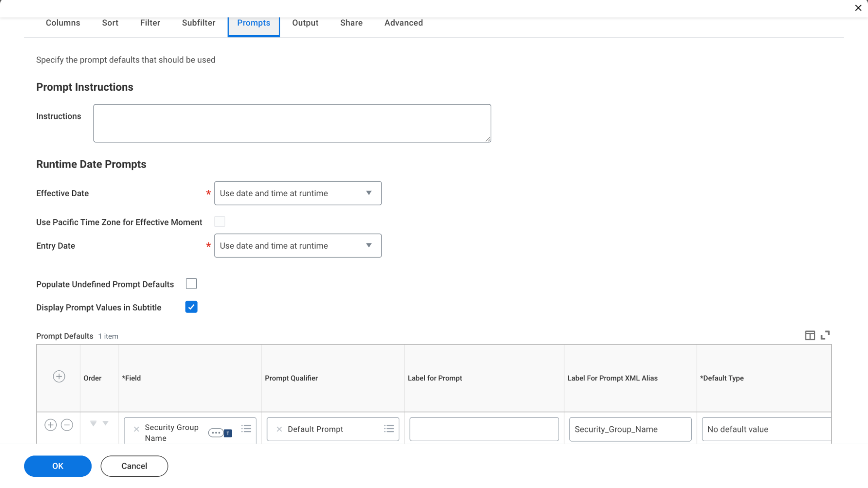Click into the Instructions text area
868x488 pixels.
[x=292, y=123]
